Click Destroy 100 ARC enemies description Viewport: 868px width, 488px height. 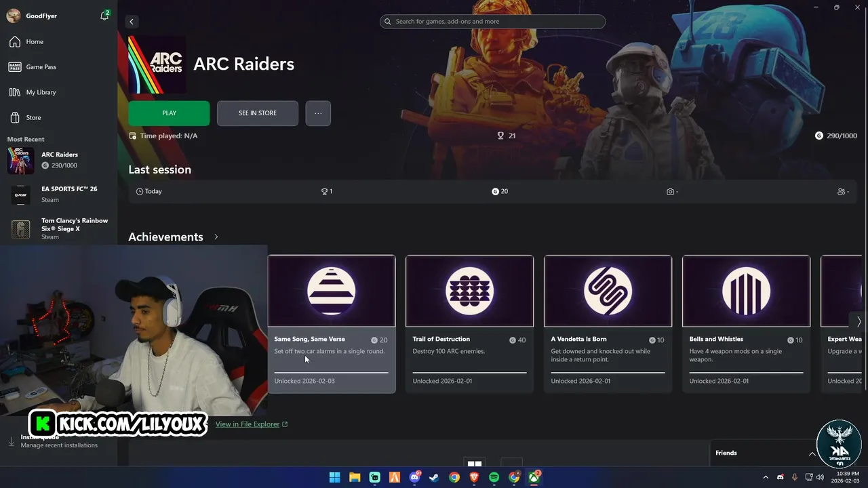pyautogui.click(x=449, y=351)
